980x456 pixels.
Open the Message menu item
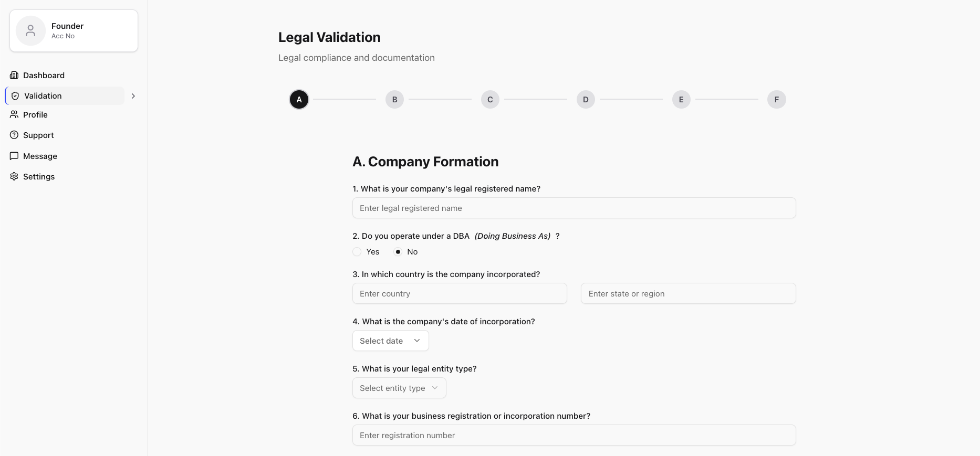[x=40, y=156]
